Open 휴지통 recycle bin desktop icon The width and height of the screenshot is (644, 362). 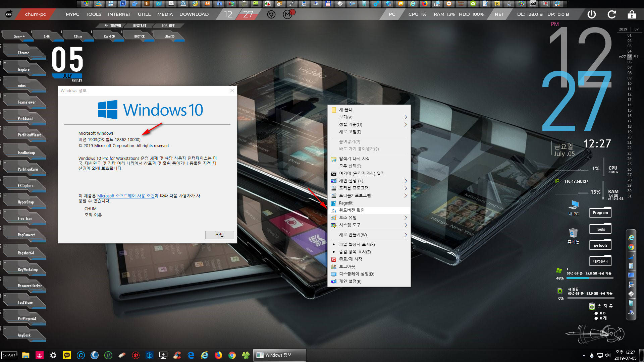pyautogui.click(x=573, y=236)
